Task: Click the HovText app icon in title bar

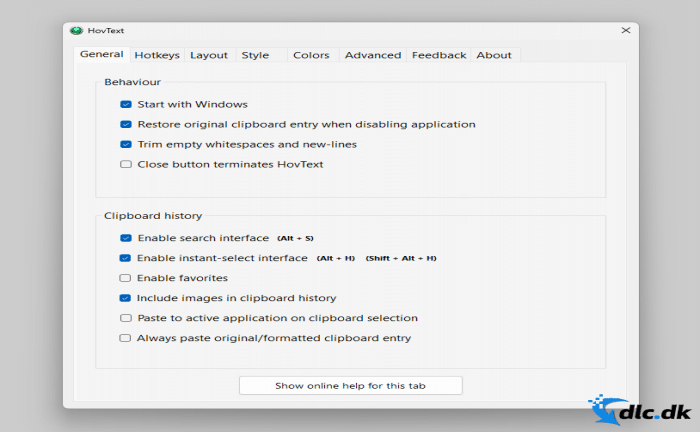Action: [76, 30]
